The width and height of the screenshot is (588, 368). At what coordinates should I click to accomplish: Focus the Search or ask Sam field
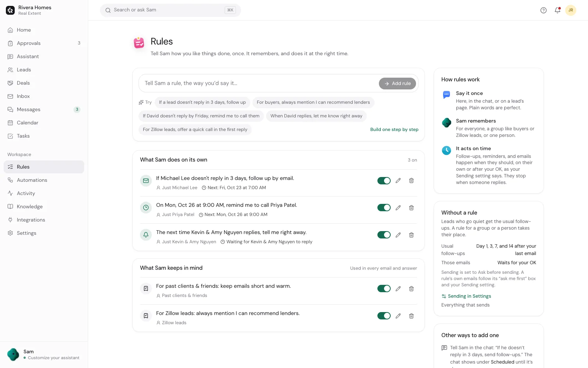pos(171,10)
